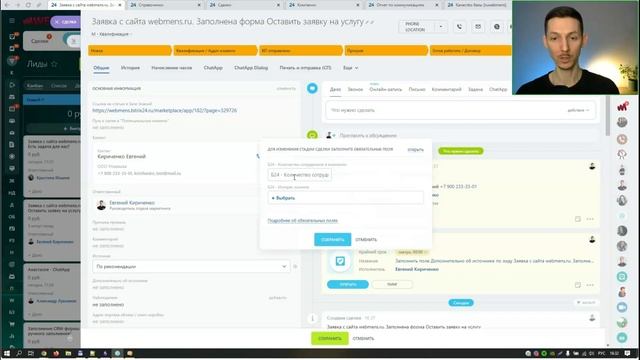Click the note icon on task timeline card

578,285
